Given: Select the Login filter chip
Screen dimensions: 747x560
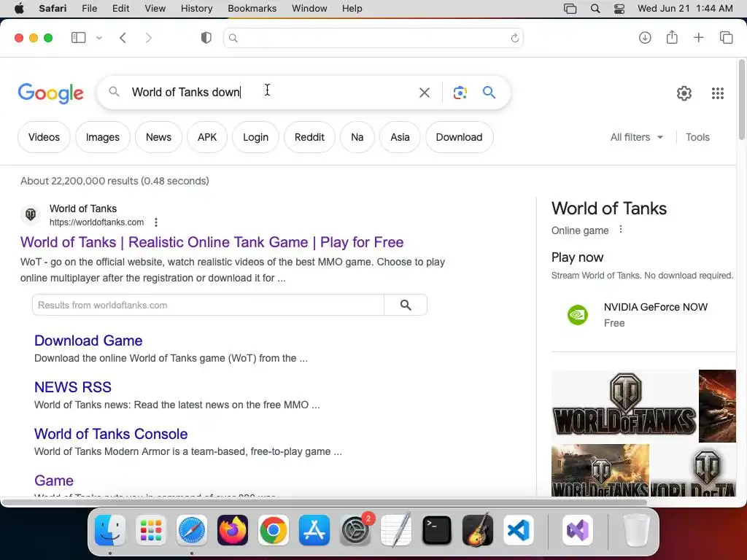Looking at the screenshot, I should (x=255, y=137).
